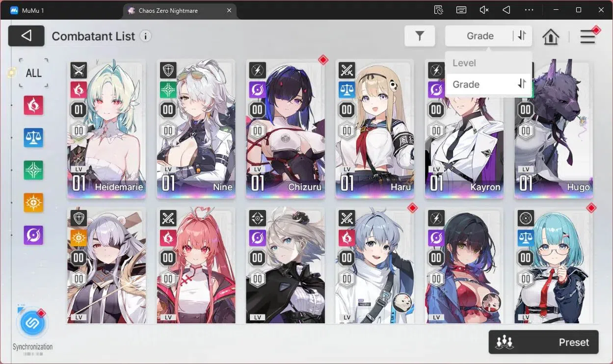Click Chizuru's purple Void attribute badge
This screenshot has width=613, height=364.
[x=257, y=90]
